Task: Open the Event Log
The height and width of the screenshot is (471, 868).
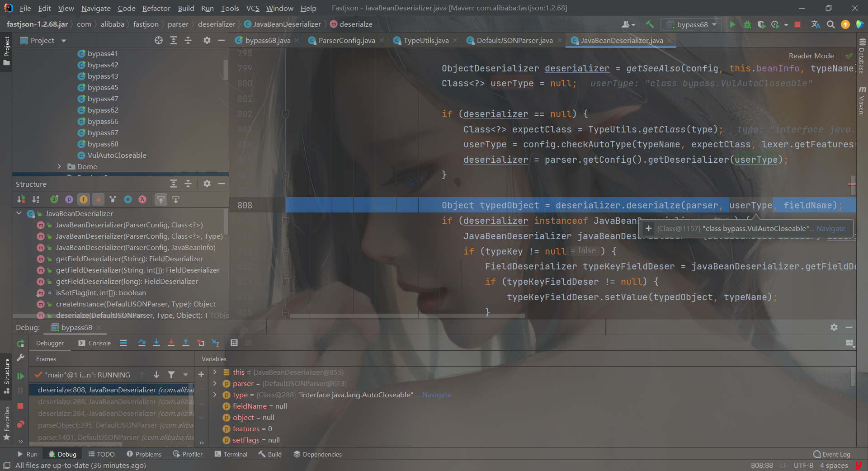Action: pos(832,454)
